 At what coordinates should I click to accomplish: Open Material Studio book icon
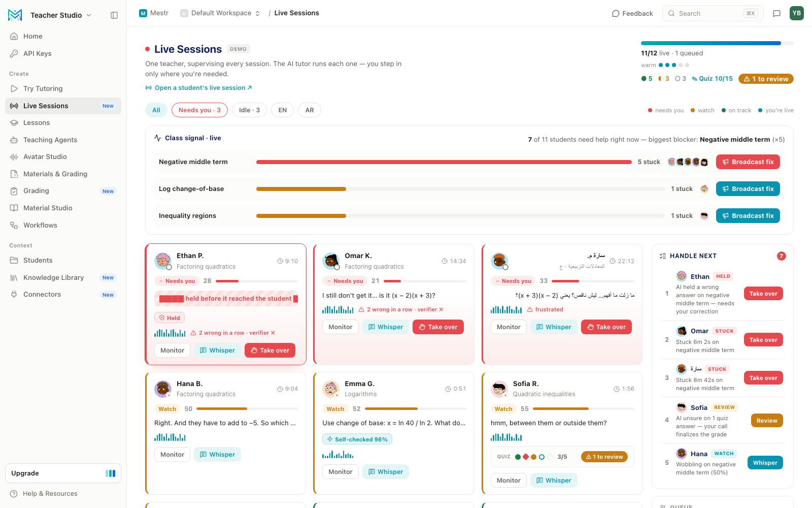coord(14,208)
